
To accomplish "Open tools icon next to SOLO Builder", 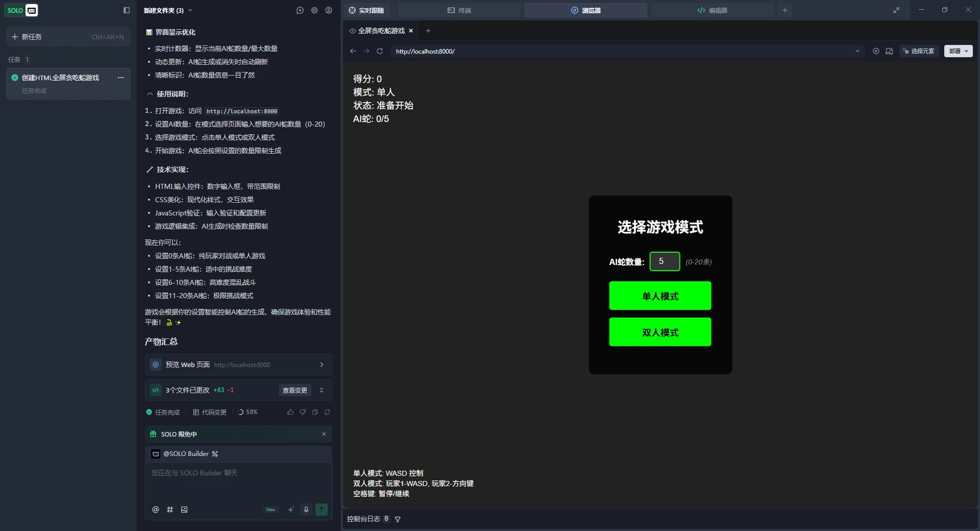I will [x=215, y=453].
